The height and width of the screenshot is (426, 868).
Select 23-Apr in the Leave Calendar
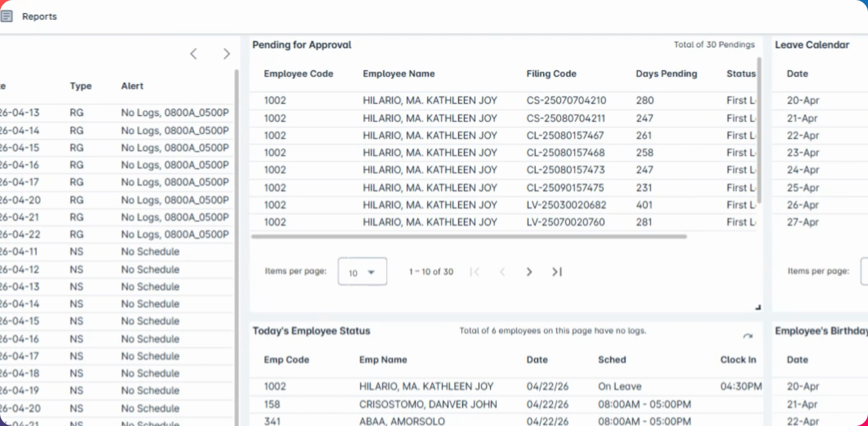803,153
